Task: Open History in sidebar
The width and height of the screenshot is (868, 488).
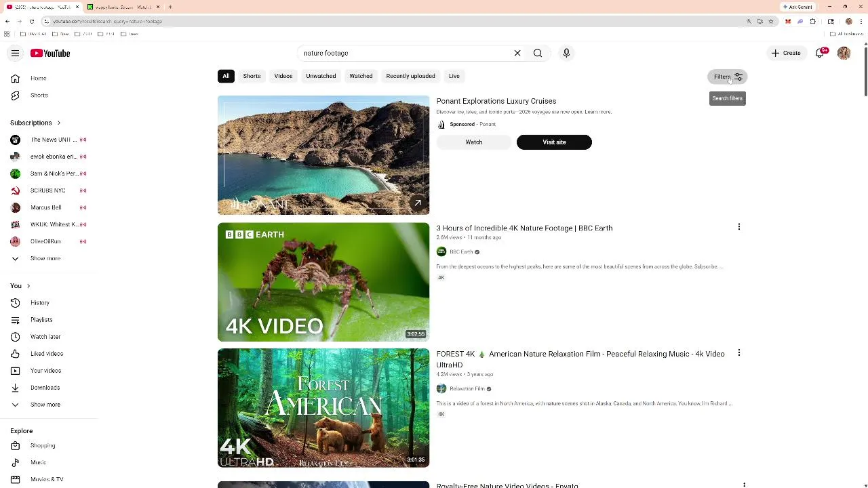Action: tap(49, 303)
